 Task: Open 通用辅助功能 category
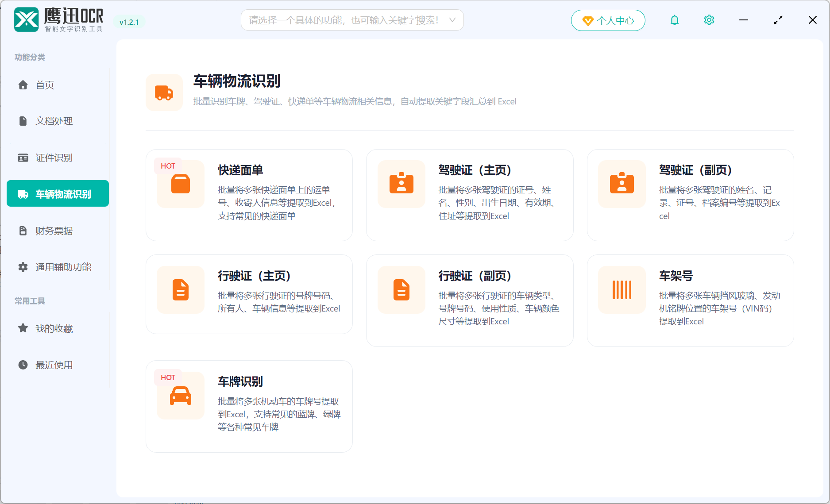(x=58, y=267)
